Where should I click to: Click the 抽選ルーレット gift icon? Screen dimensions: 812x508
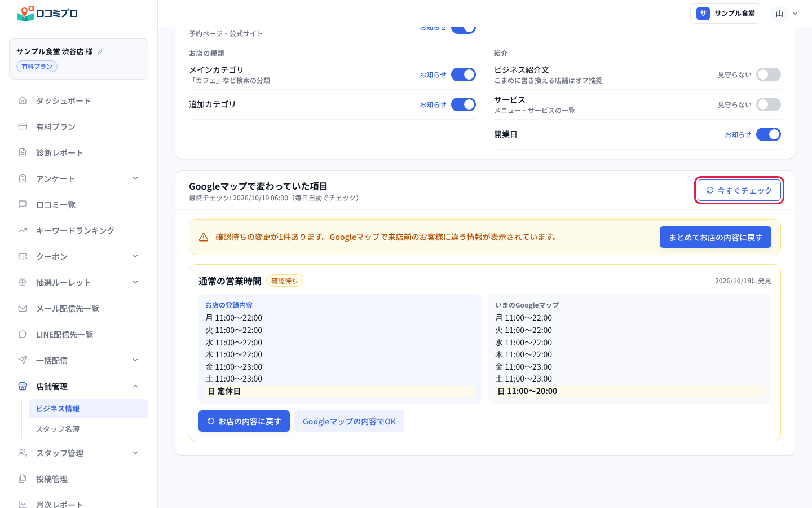[x=23, y=282]
